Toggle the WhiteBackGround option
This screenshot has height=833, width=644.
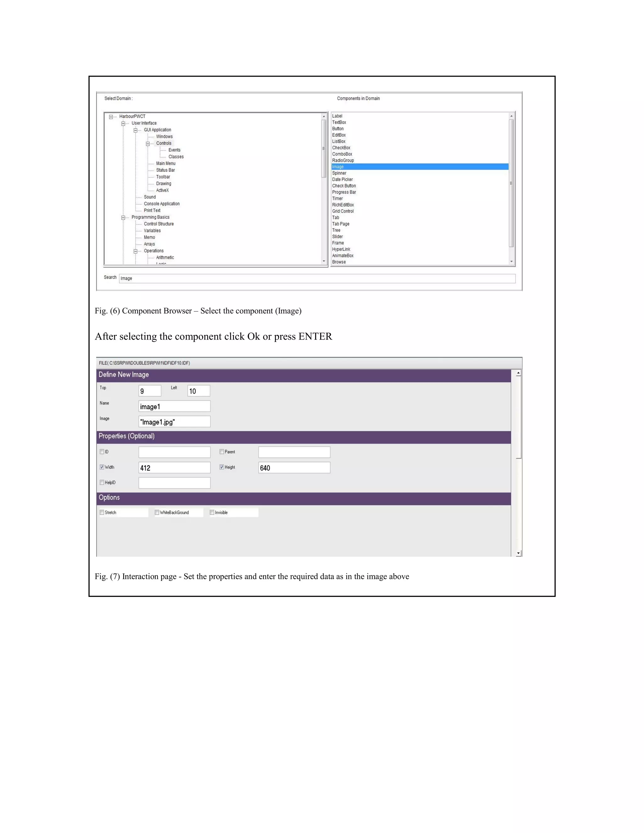click(157, 512)
